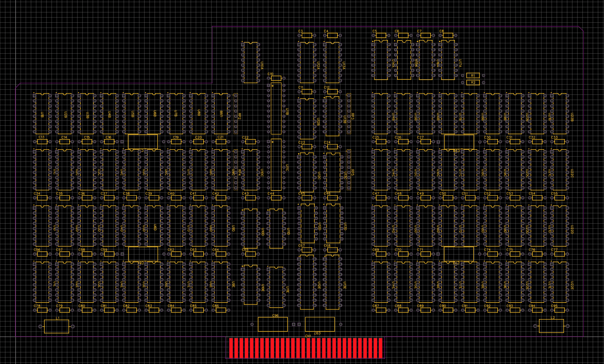Select the U22C chip
Screen dimensions: 604x364
559,170
